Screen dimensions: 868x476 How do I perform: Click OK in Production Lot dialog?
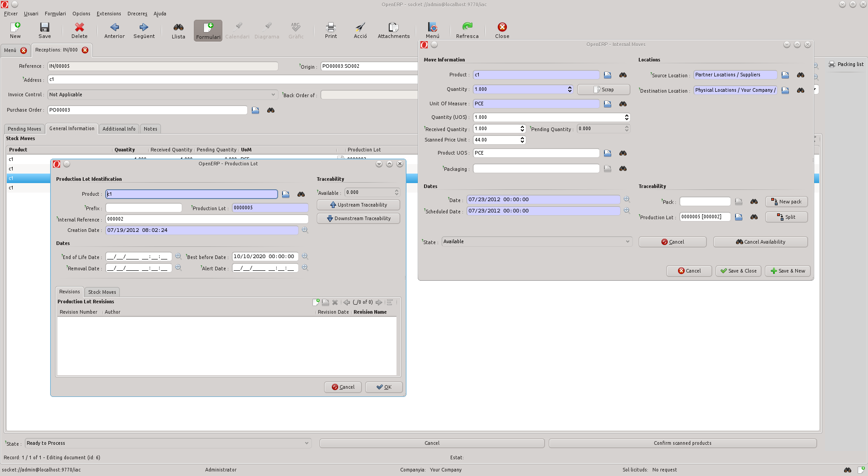tap(384, 387)
